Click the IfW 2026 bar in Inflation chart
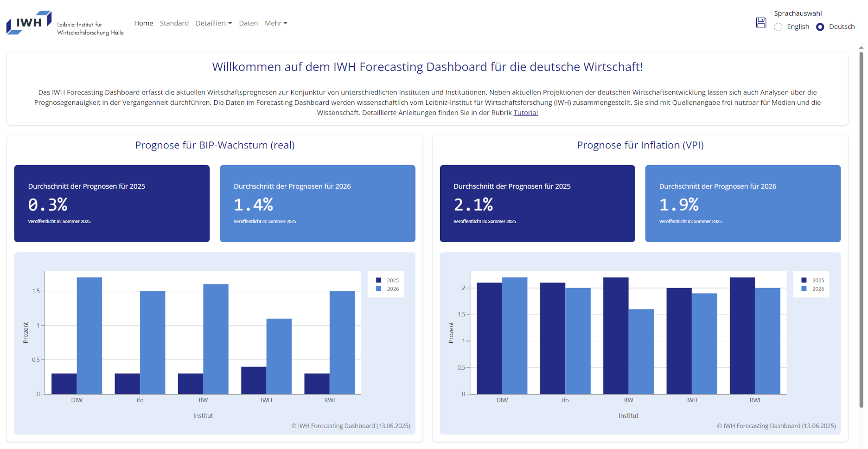Image resolution: width=868 pixels, height=449 pixels. (641, 352)
